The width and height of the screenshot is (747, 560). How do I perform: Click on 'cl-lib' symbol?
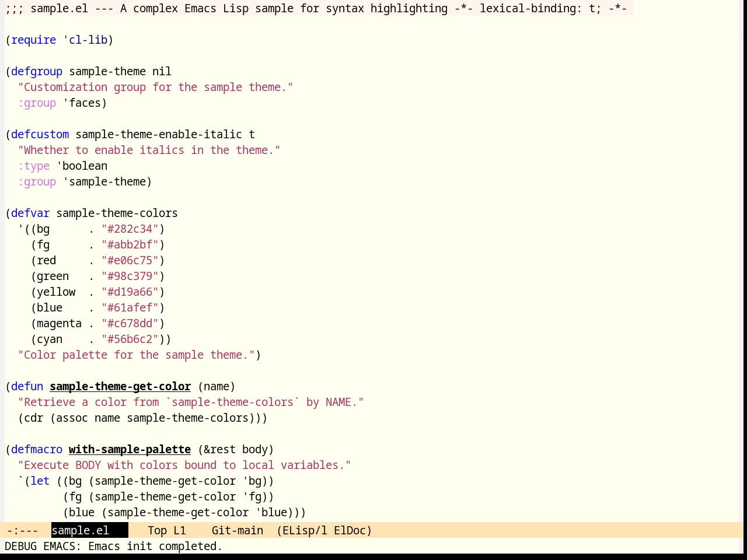[88, 40]
